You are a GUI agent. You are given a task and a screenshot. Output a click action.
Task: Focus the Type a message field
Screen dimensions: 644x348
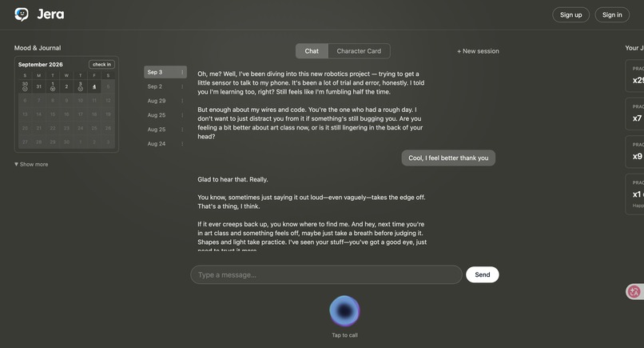(326, 274)
